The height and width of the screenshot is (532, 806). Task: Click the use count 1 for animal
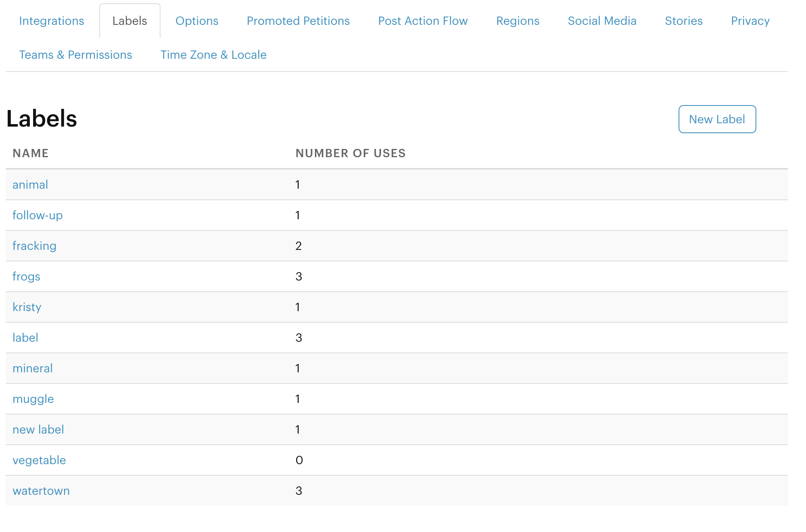tap(297, 185)
